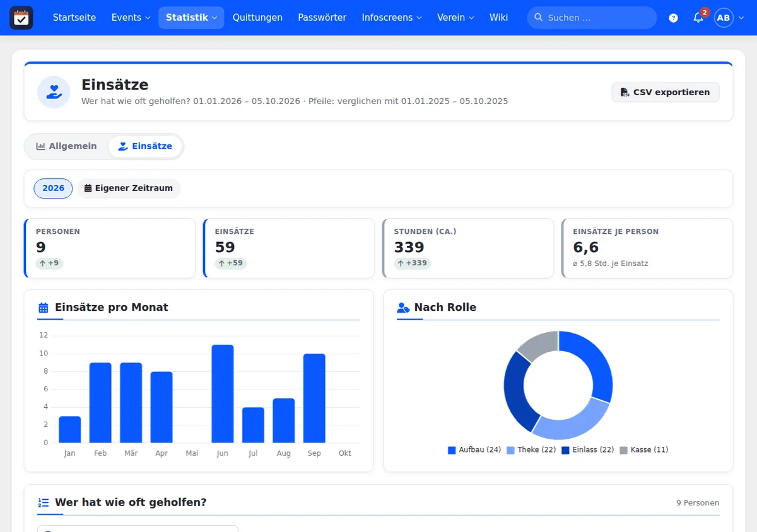Go to Startseite in the navigation
The width and height of the screenshot is (757, 532).
tap(74, 18)
